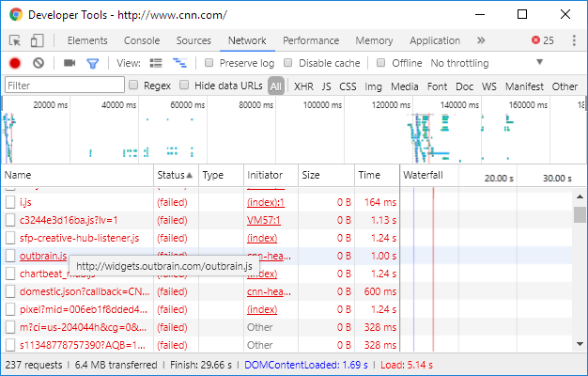
Task: Stop recording network log with the red button
Action: (x=15, y=63)
